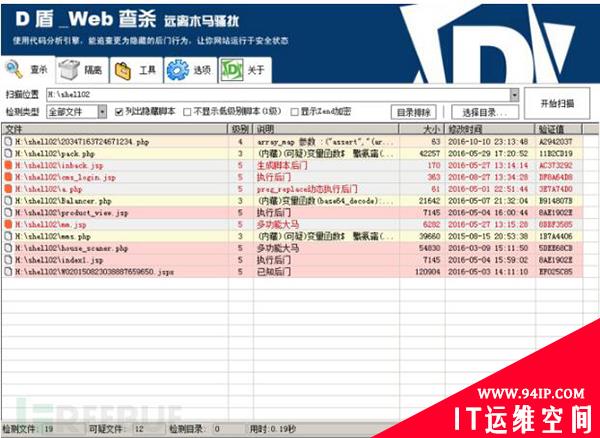Sort by the 验证值 column header
The width and height of the screenshot is (600, 438).
pyautogui.click(x=558, y=129)
